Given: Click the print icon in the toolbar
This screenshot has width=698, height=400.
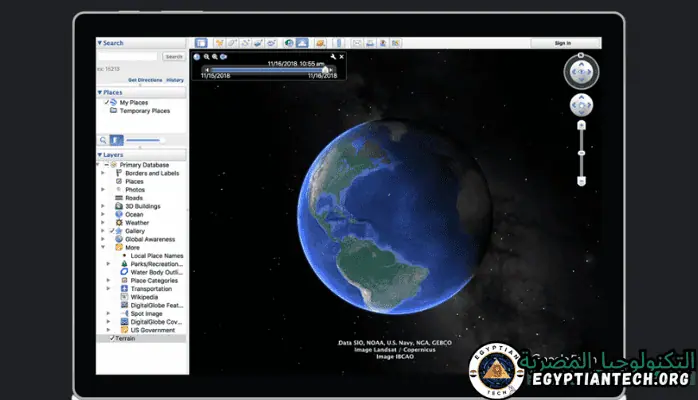Looking at the screenshot, I should click(371, 43).
